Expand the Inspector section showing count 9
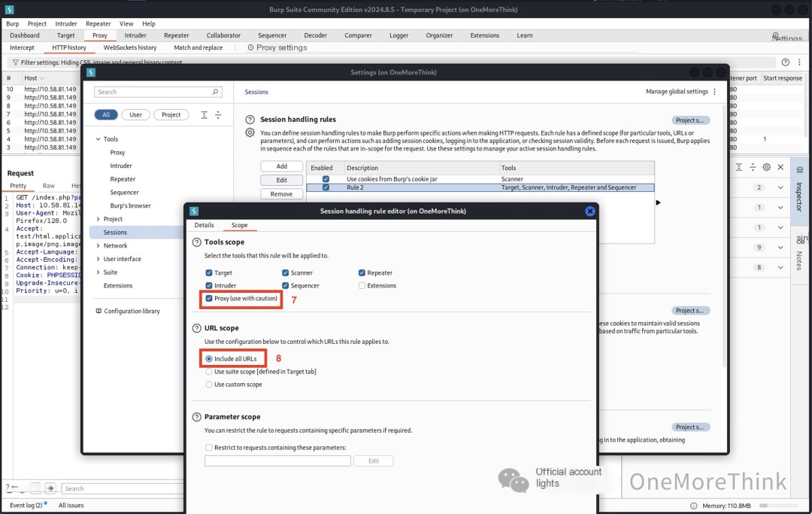This screenshot has width=812, height=514. [780, 248]
